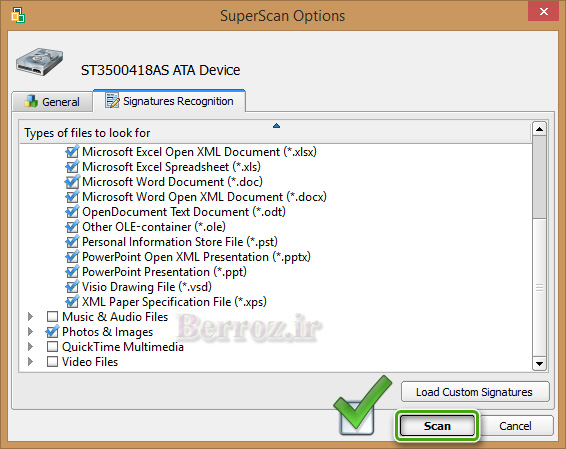
Task: Click the scrollbar up arrow
Action: click(539, 129)
